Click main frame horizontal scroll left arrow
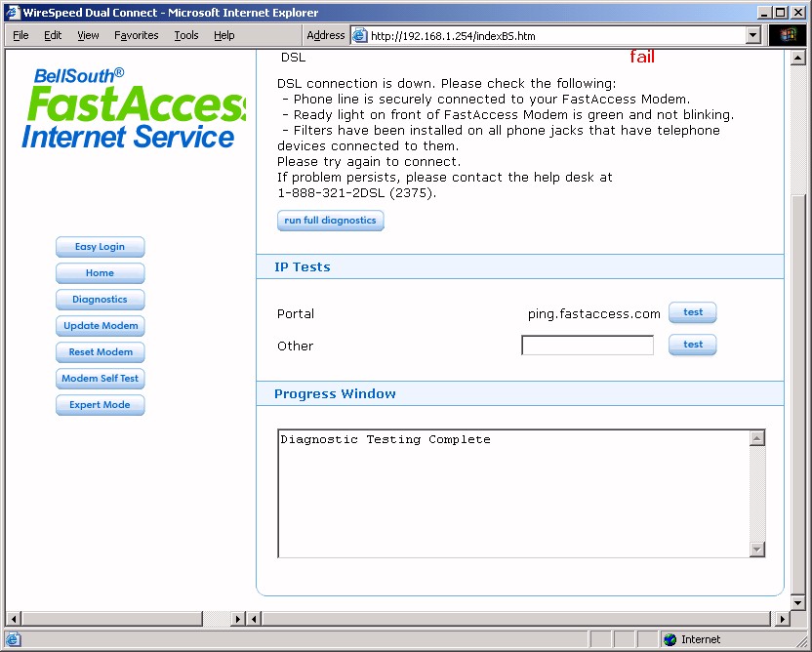 [254, 619]
